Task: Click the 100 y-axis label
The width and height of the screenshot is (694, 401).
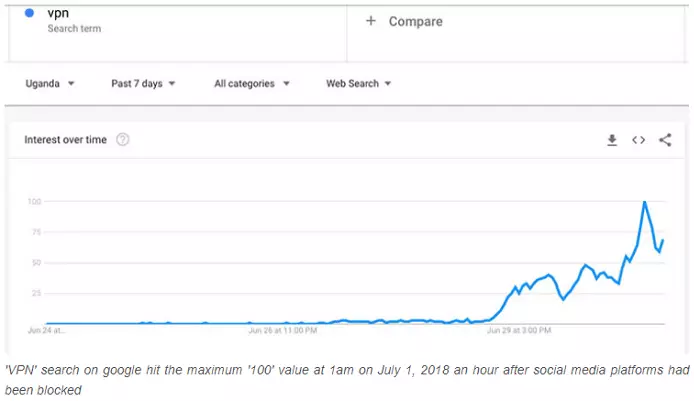Action: pos(34,202)
